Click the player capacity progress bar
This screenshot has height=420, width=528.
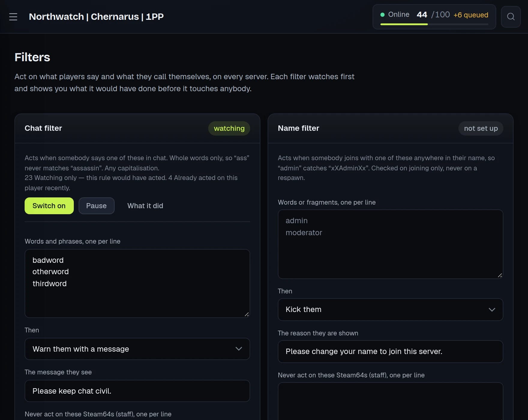point(434,24)
